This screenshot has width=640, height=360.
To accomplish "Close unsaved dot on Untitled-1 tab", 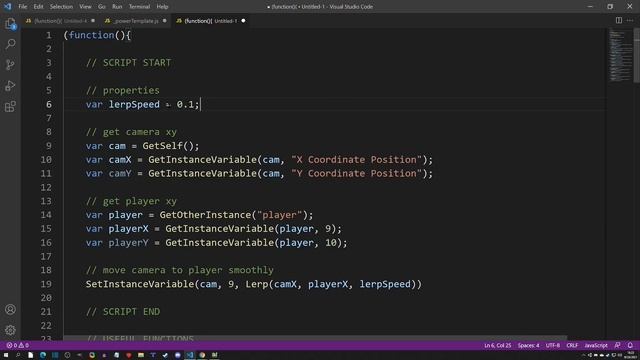I will [243, 21].
